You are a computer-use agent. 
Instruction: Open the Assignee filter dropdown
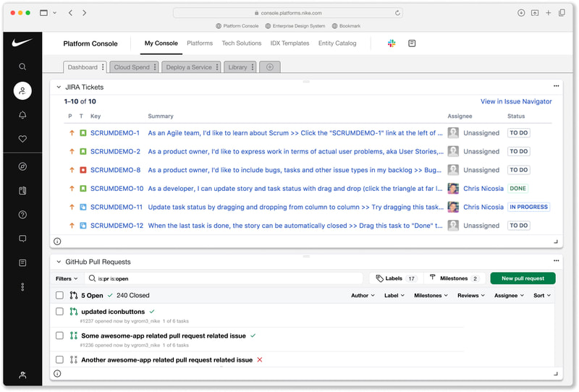pos(509,295)
